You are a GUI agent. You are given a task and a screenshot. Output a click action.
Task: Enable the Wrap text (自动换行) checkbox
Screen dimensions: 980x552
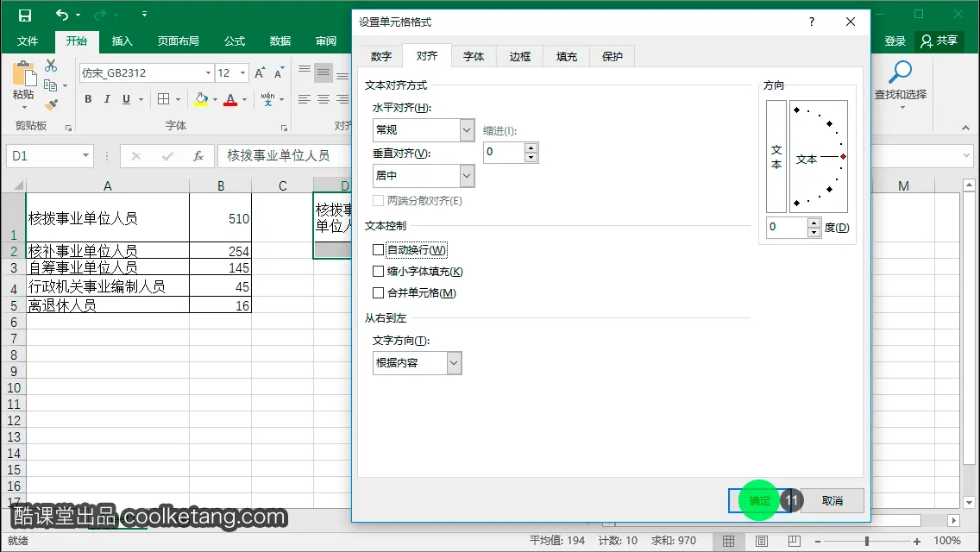pos(378,249)
